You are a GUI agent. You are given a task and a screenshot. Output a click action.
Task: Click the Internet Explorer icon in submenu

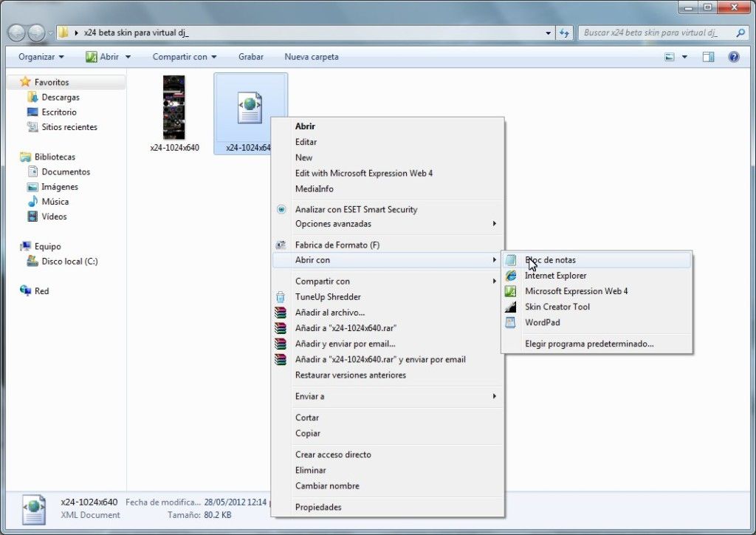coord(511,276)
